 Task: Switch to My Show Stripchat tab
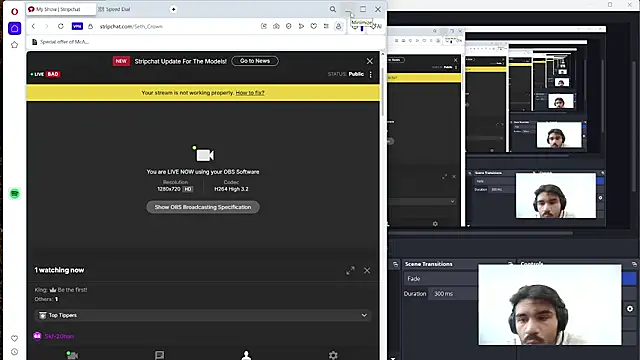coord(61,9)
